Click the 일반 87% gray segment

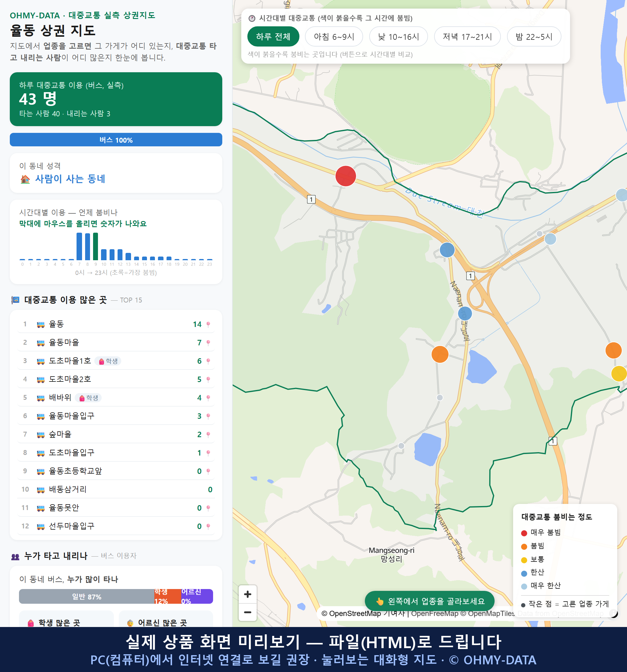pos(87,596)
